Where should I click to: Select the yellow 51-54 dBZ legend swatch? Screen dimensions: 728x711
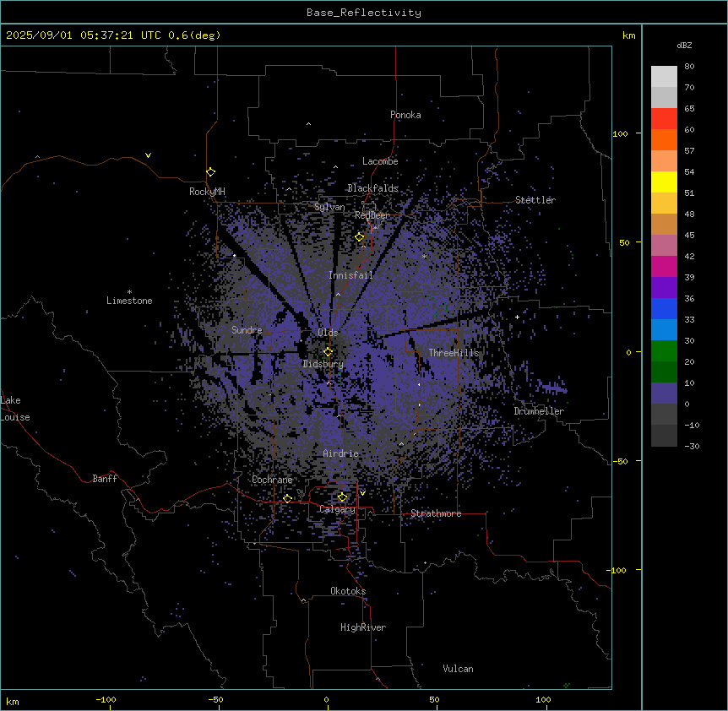(664, 182)
